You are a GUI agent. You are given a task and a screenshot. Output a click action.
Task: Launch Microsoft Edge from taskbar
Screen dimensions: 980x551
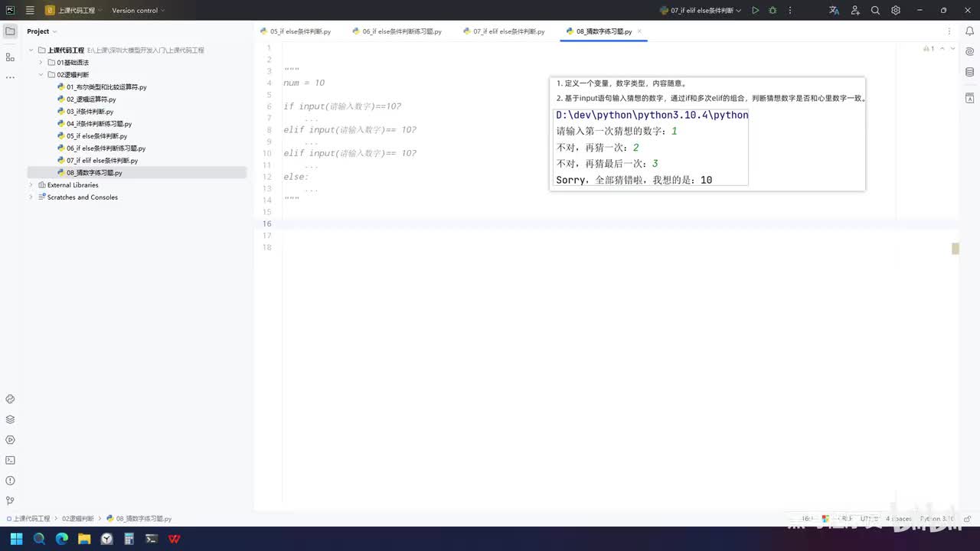62,539
